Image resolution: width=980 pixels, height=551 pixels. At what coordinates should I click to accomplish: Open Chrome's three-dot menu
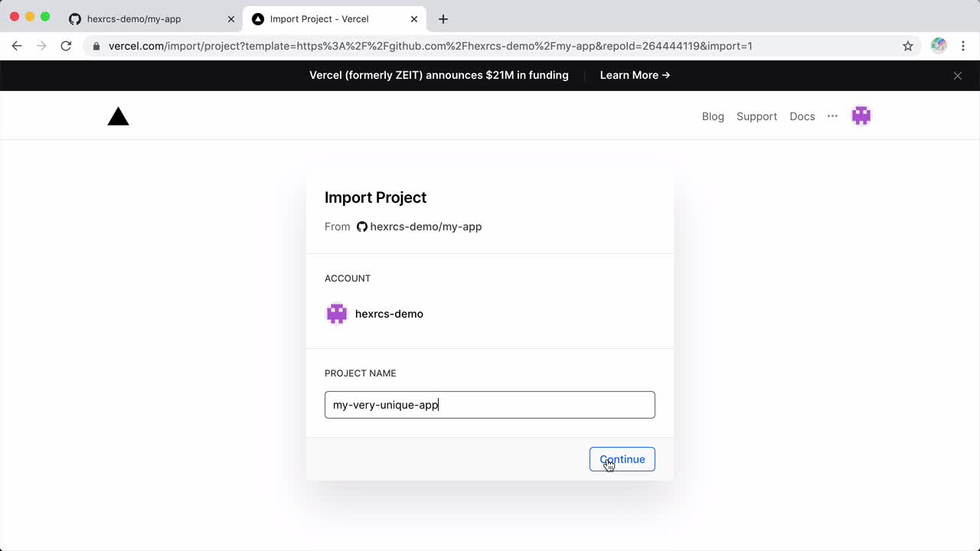pyautogui.click(x=963, y=46)
